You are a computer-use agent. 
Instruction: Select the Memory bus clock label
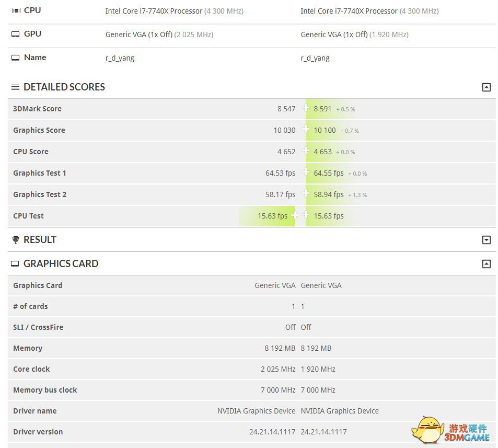(x=45, y=390)
